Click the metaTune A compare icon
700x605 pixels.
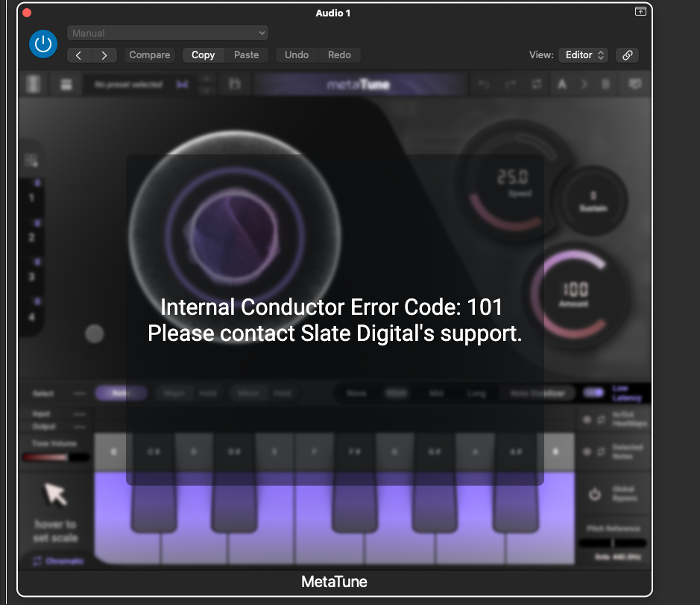coord(562,84)
